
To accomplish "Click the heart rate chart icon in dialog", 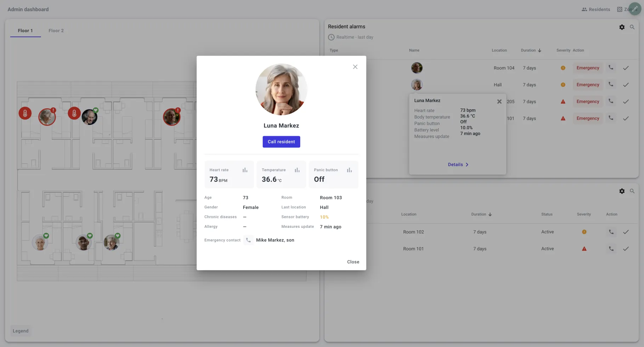I will (x=245, y=170).
